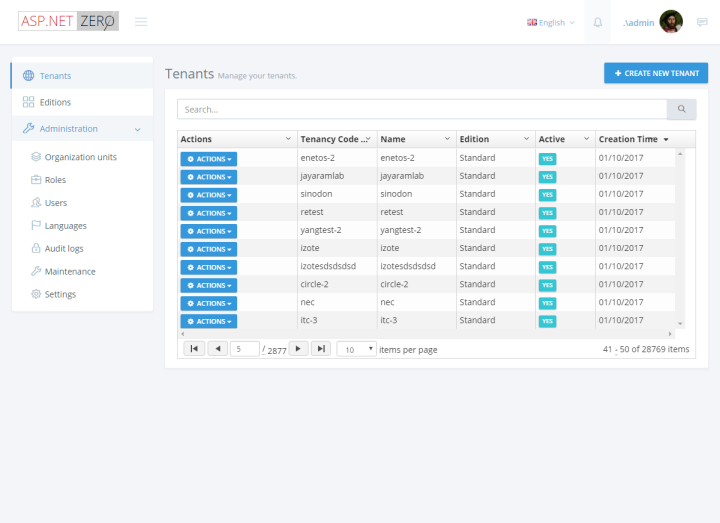
Task: Click the UK flag language icon
Action: click(x=532, y=22)
